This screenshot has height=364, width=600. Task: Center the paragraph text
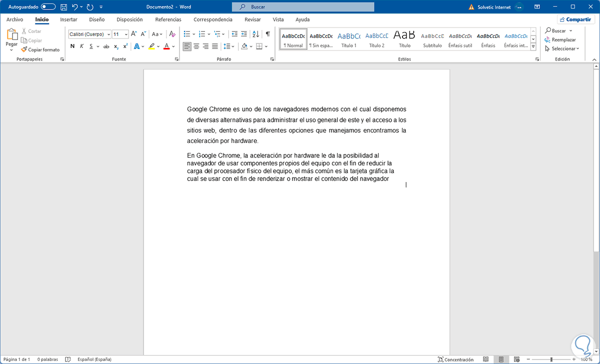point(196,46)
